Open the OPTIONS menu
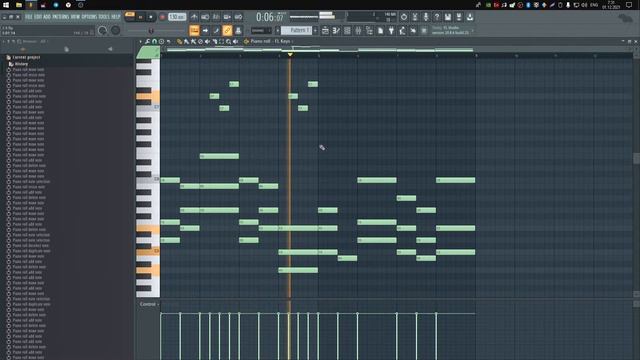 pos(89,17)
